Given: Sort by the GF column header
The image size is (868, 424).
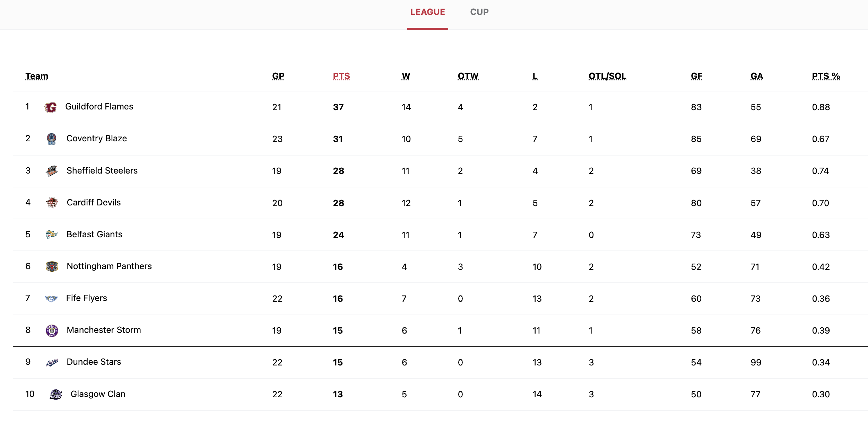Looking at the screenshot, I should [x=697, y=76].
